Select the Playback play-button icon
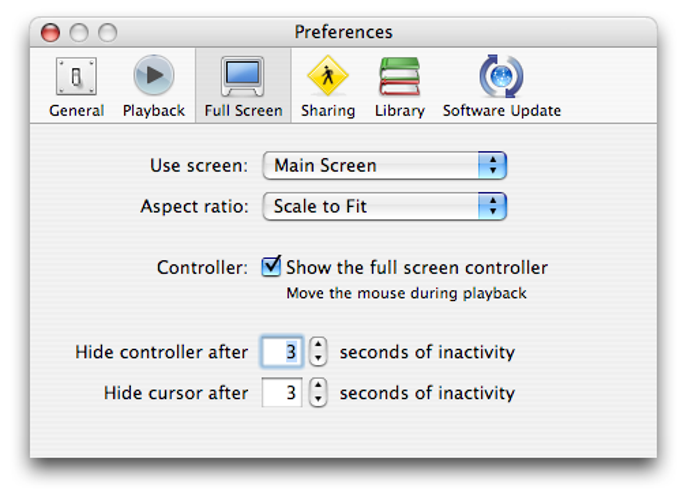The image size is (680, 500). click(153, 77)
